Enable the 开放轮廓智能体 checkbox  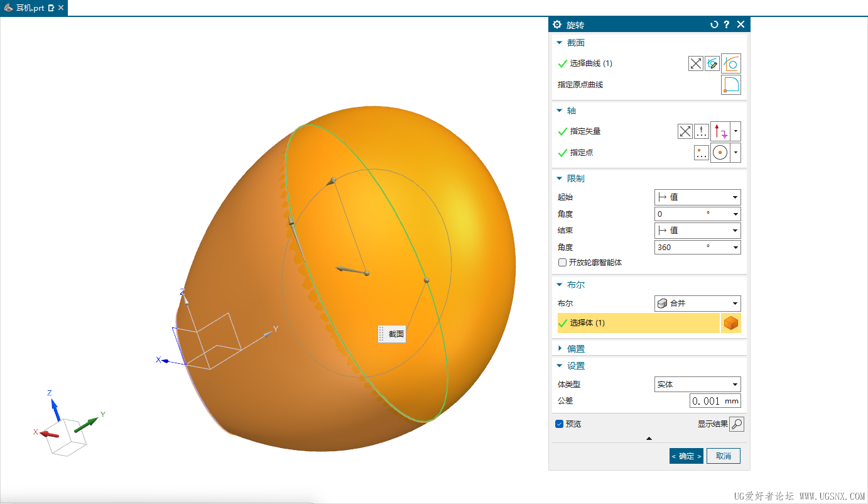coord(563,263)
